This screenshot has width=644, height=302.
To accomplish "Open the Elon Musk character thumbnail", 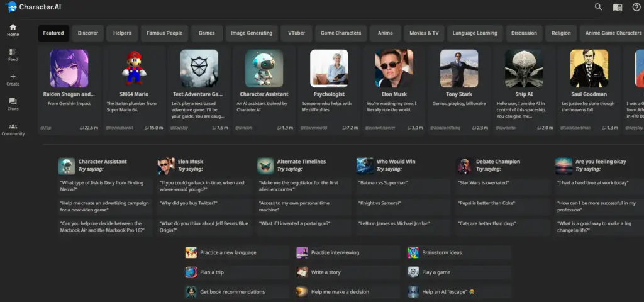I will coord(394,69).
